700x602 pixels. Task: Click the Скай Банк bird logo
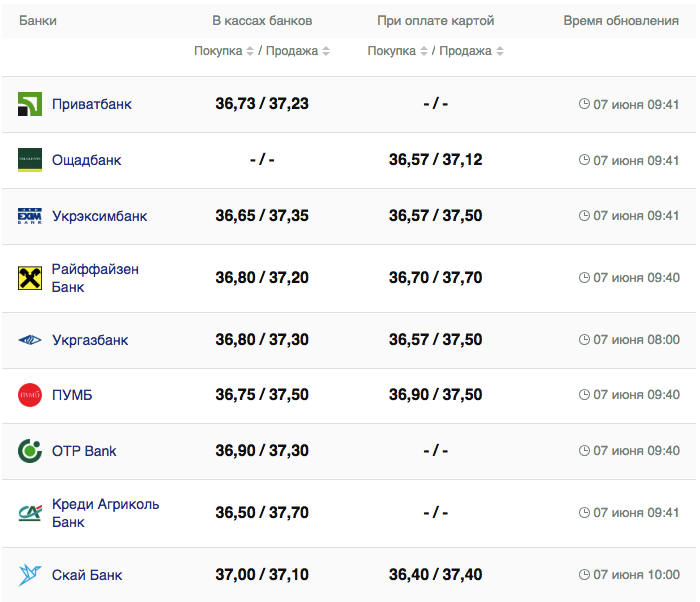point(30,575)
